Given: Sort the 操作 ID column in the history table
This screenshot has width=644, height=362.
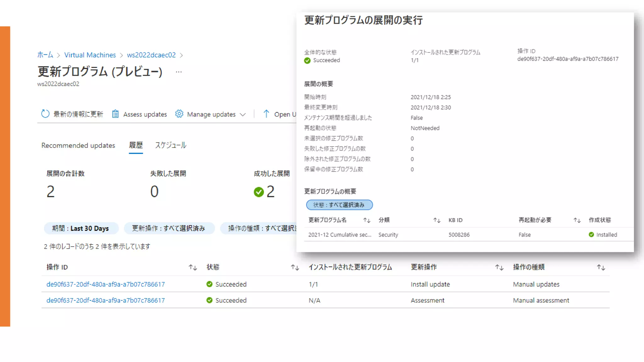Looking at the screenshot, I should click(x=192, y=267).
